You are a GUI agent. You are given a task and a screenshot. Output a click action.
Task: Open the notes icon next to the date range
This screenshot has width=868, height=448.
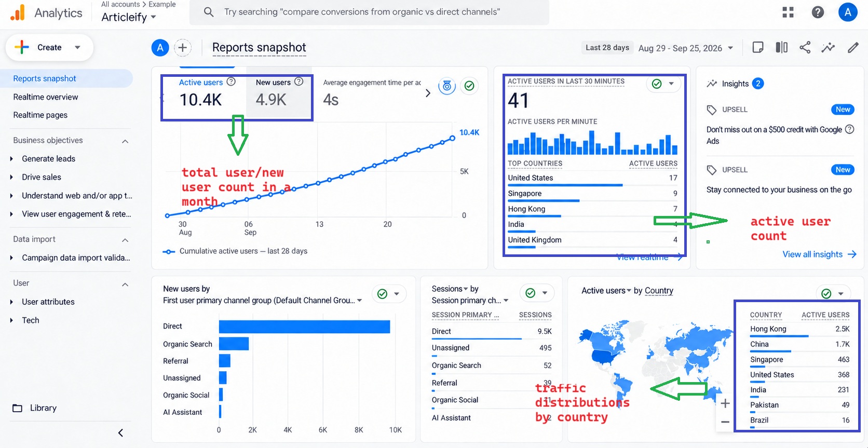758,48
